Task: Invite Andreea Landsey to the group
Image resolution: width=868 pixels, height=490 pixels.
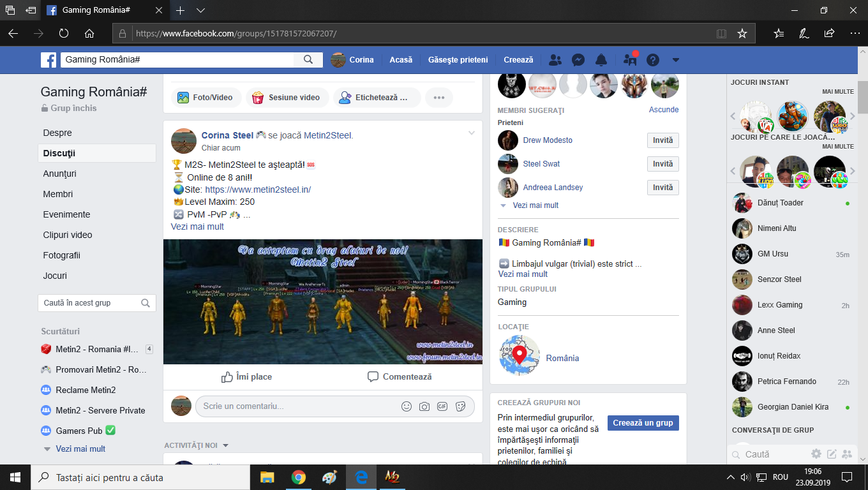Action: (x=663, y=188)
